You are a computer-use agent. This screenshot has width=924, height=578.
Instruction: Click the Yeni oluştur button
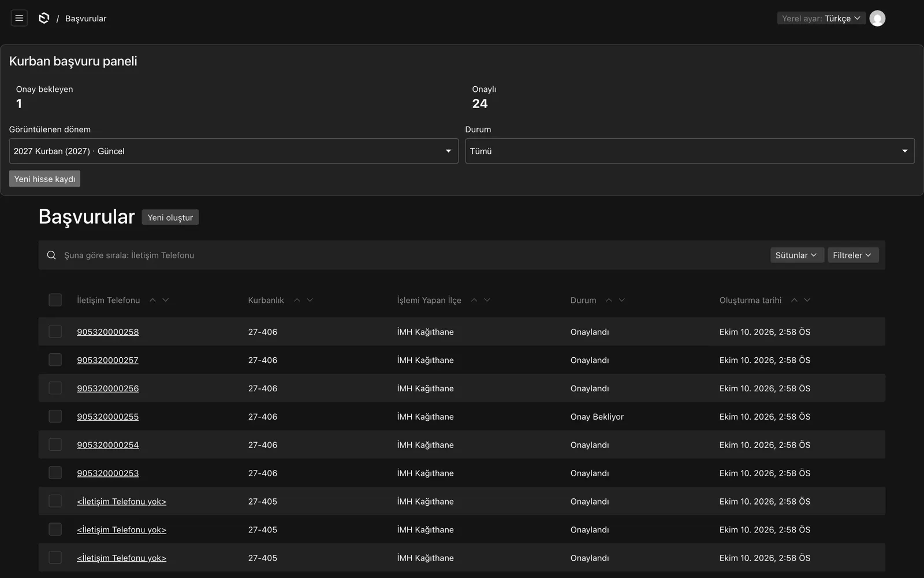pyautogui.click(x=170, y=217)
